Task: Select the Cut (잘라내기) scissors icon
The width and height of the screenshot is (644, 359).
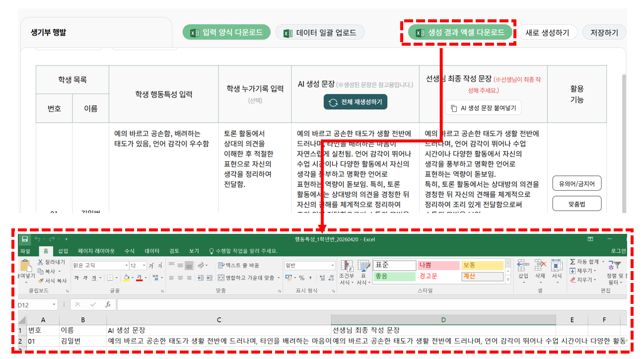Action: point(41,262)
